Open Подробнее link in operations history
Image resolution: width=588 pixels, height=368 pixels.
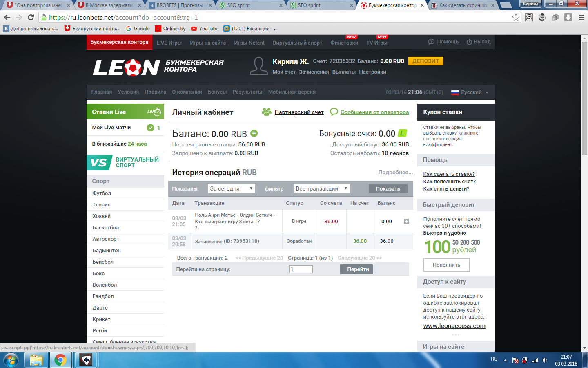point(395,173)
